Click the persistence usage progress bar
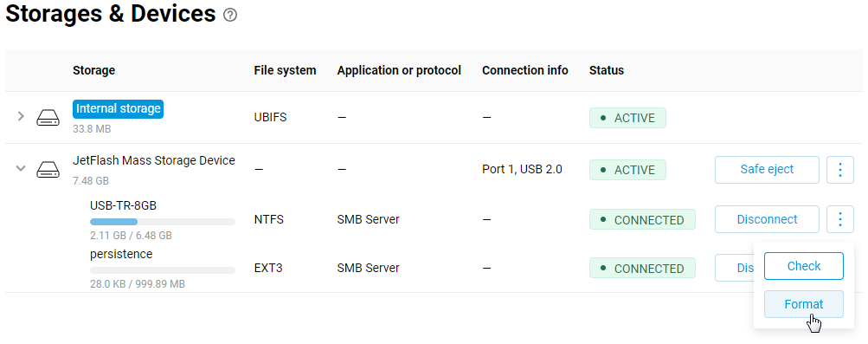This screenshot has height=344, width=868. [163, 270]
